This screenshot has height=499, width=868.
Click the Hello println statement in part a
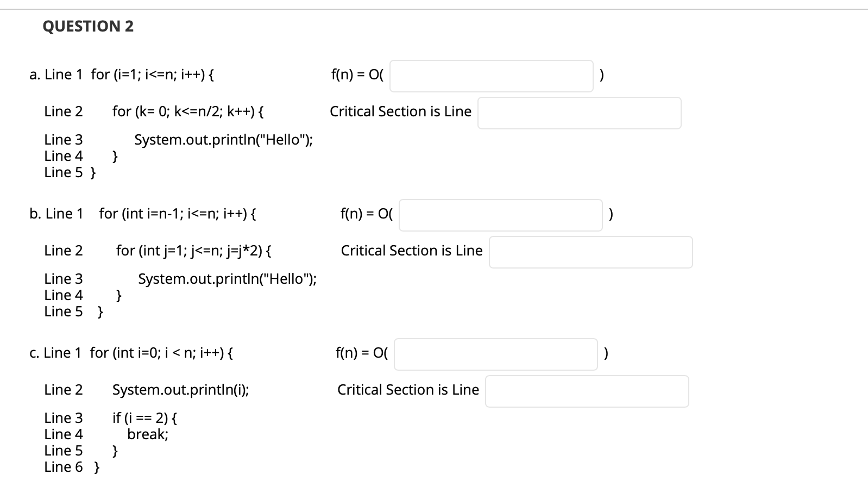pyautogui.click(x=224, y=140)
